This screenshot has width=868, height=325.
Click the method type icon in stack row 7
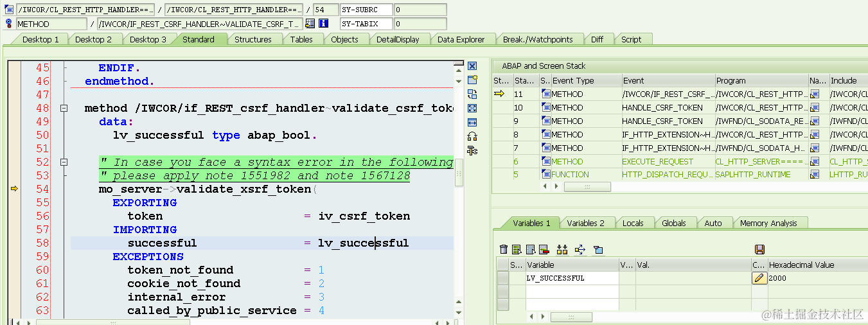coord(545,148)
